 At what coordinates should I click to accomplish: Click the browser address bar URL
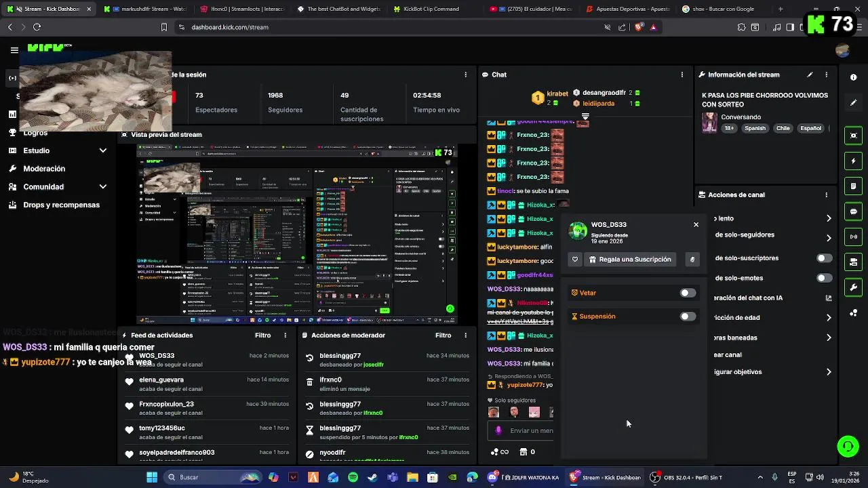coord(230,27)
